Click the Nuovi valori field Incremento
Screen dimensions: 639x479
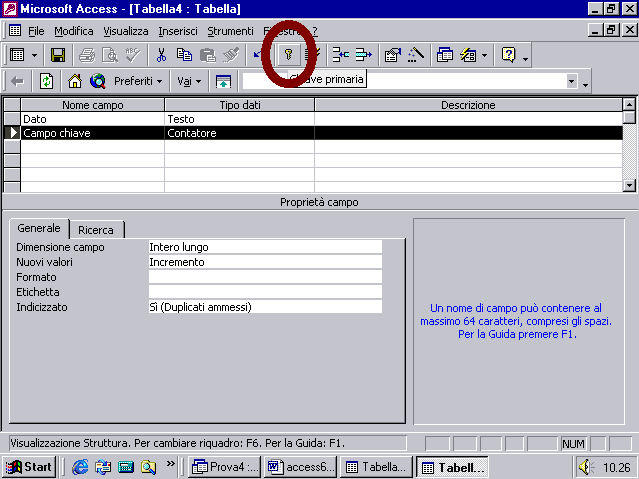tap(265, 262)
